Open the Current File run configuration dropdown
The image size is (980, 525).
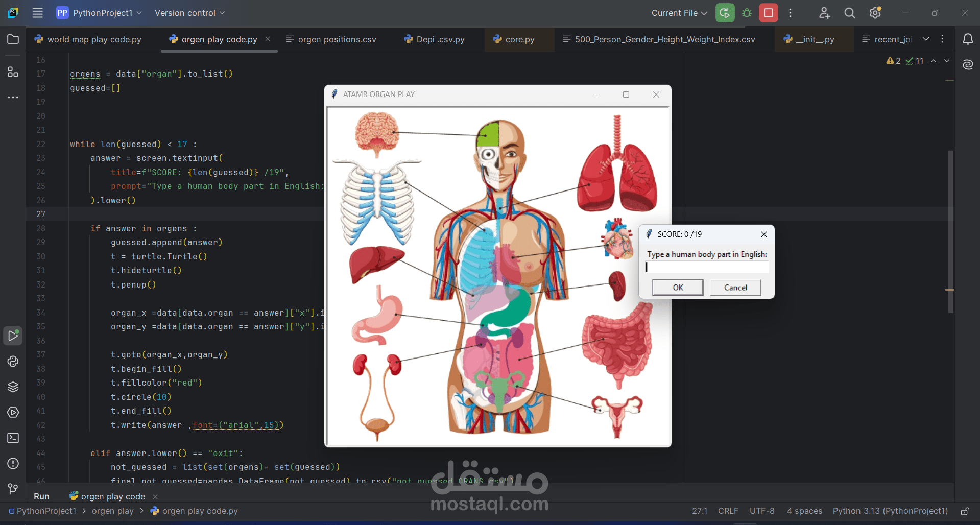pos(679,13)
